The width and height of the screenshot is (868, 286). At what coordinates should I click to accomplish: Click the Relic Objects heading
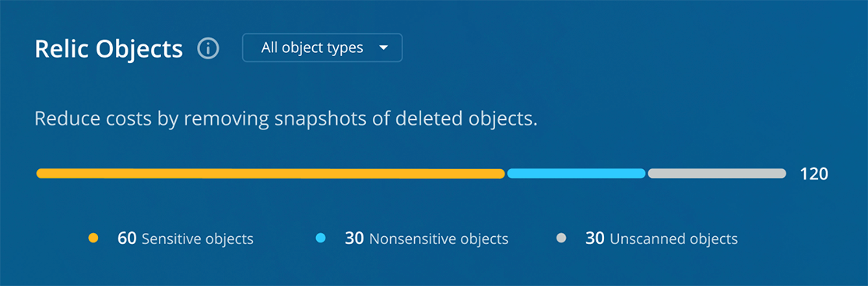click(108, 49)
